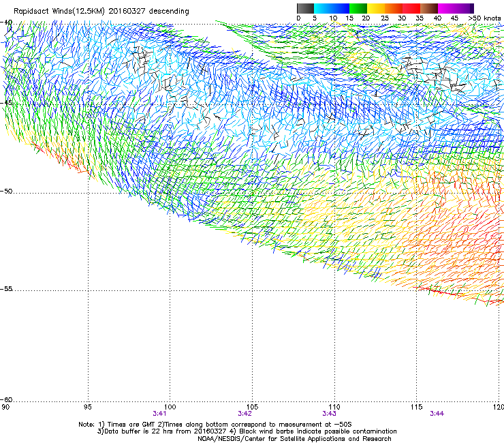Click the gray 0-5 knots legend swatch
The image size is (504, 443).
[x=305, y=8]
